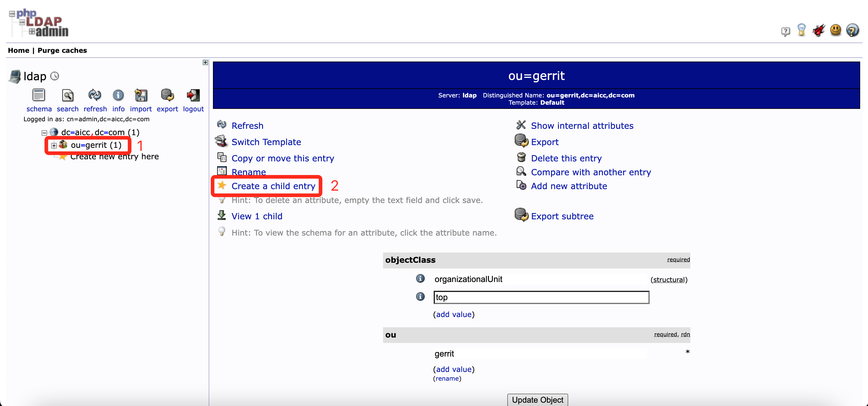Click info icon beside organizationalUnit
868x406 pixels.
[420, 279]
